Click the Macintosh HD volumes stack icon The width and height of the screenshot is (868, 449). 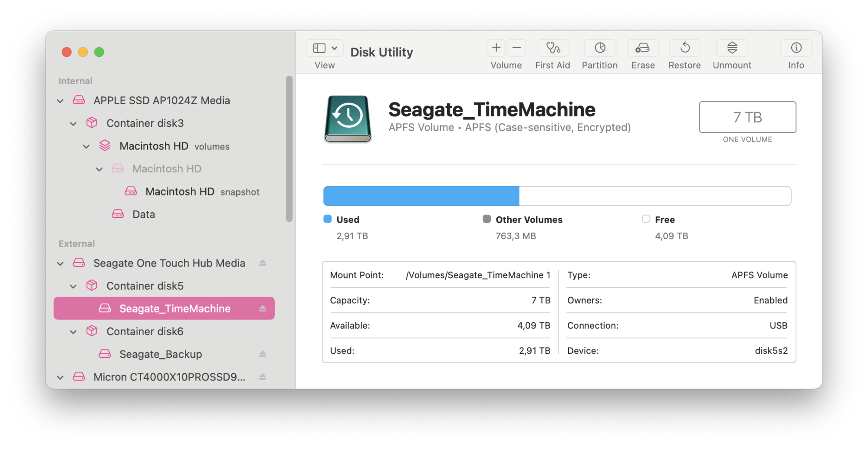coord(105,145)
